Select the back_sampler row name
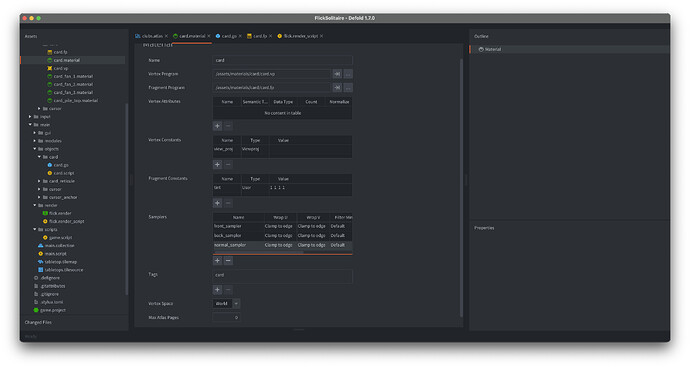The width and height of the screenshot is (690, 367). (x=239, y=235)
